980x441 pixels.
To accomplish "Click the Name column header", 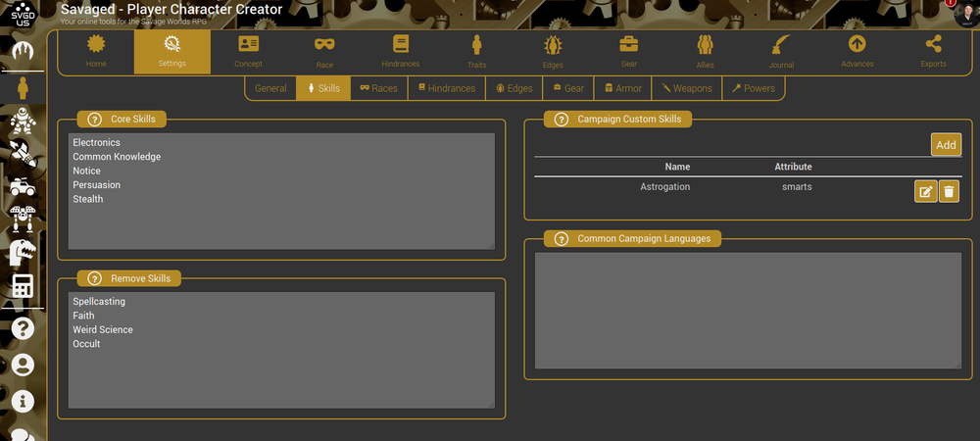I will [x=677, y=167].
